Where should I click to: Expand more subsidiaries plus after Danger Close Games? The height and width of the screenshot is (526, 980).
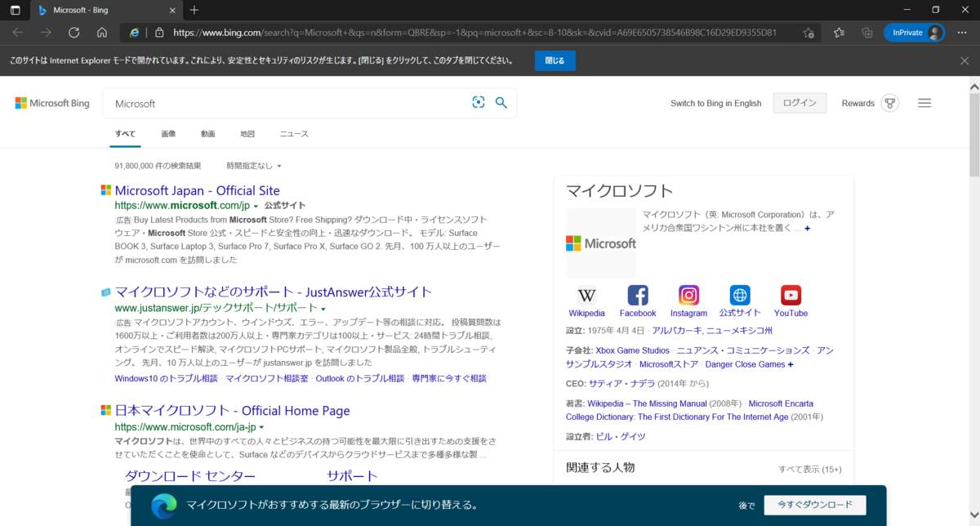tap(790, 364)
